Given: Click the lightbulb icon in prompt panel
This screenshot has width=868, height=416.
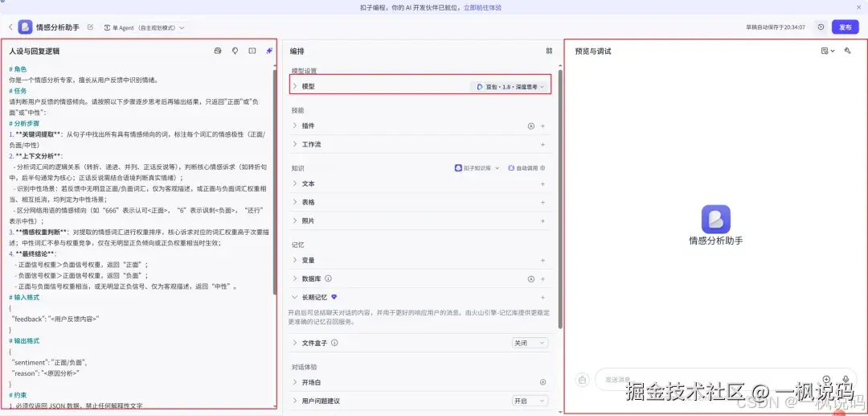Looking at the screenshot, I should (235, 51).
